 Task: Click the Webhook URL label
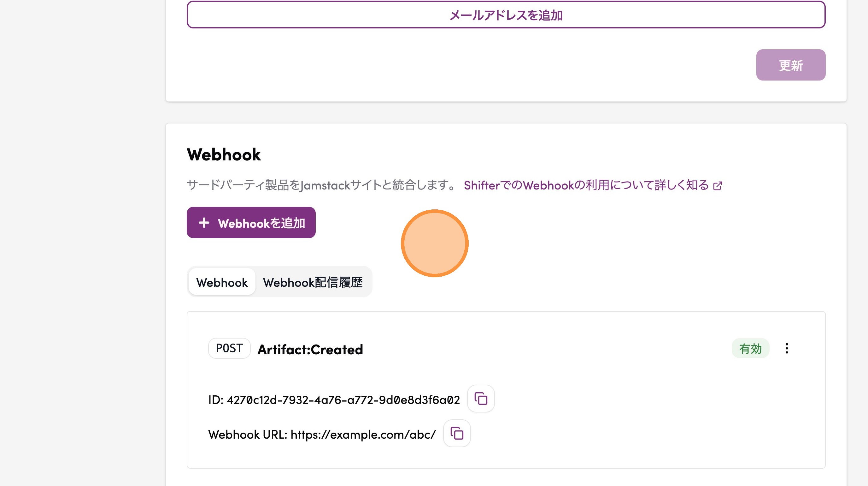(x=247, y=435)
